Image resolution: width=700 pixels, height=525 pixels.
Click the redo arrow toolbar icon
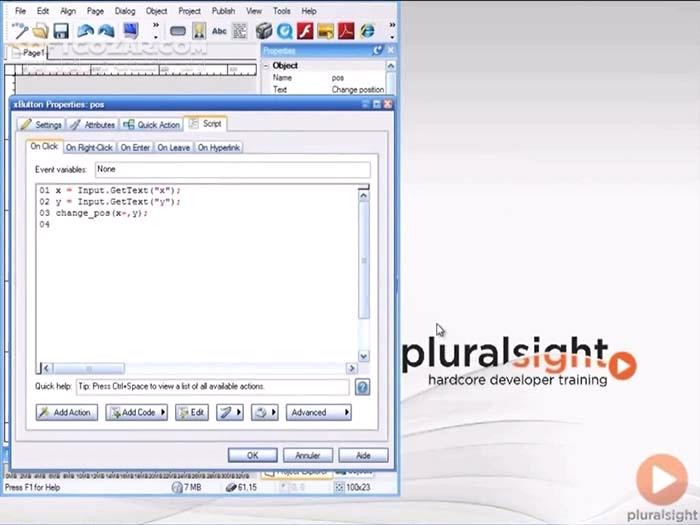(106, 31)
